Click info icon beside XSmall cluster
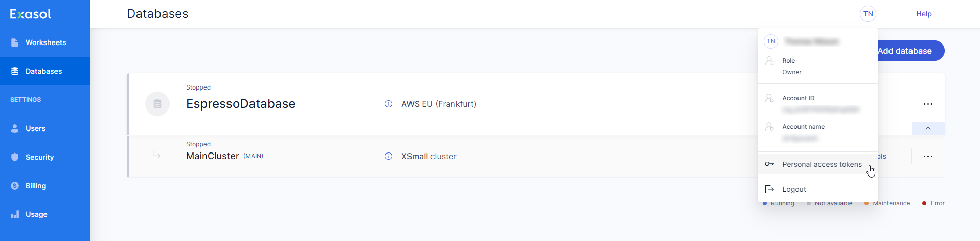The width and height of the screenshot is (980, 241). click(389, 156)
